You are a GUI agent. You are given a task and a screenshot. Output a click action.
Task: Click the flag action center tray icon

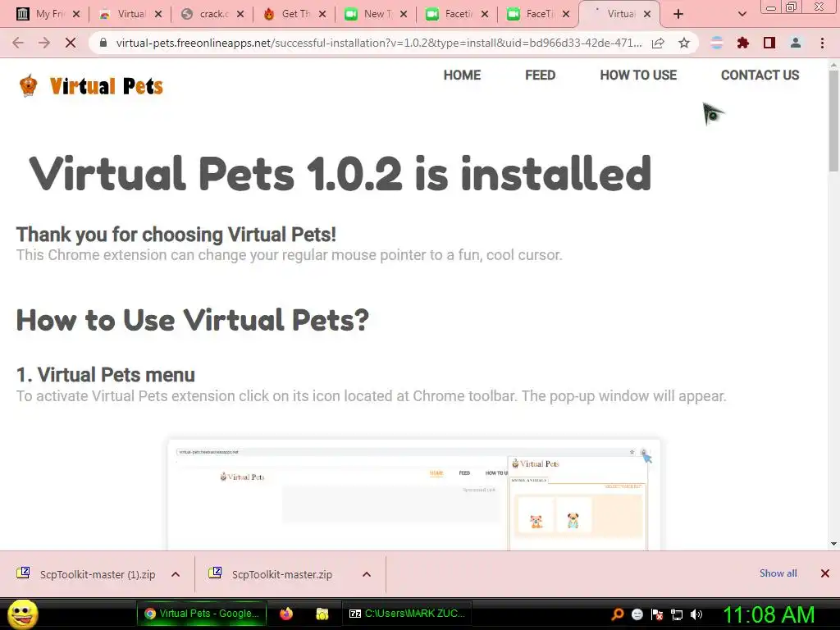coord(657,614)
